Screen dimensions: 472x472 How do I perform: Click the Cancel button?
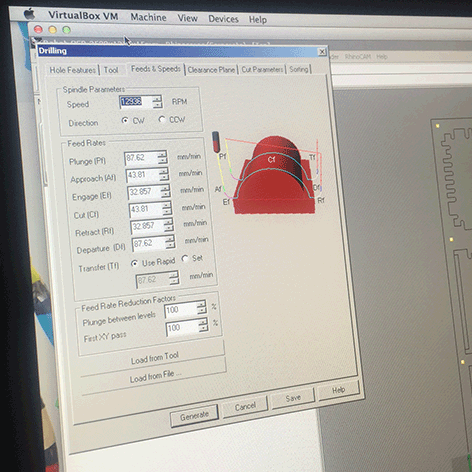point(245,407)
